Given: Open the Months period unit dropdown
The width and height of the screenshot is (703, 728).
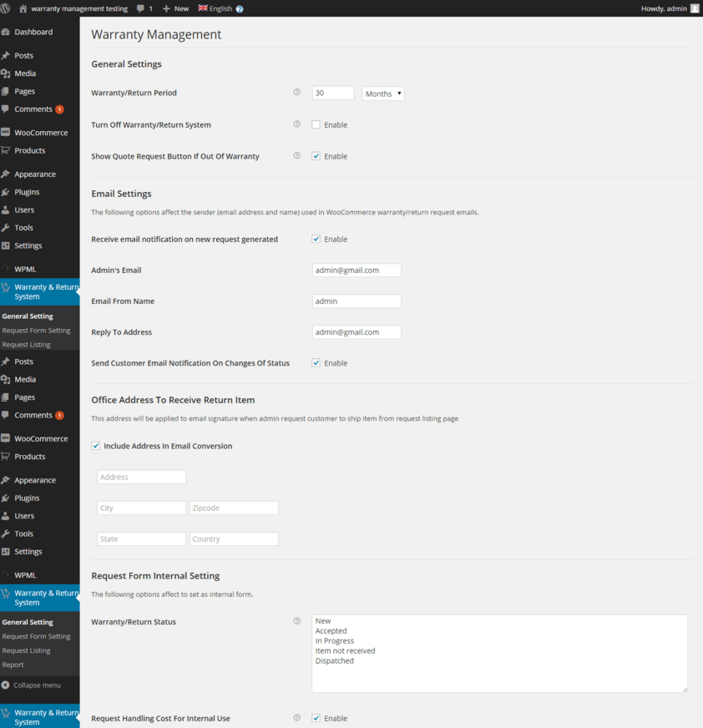Looking at the screenshot, I should [383, 94].
